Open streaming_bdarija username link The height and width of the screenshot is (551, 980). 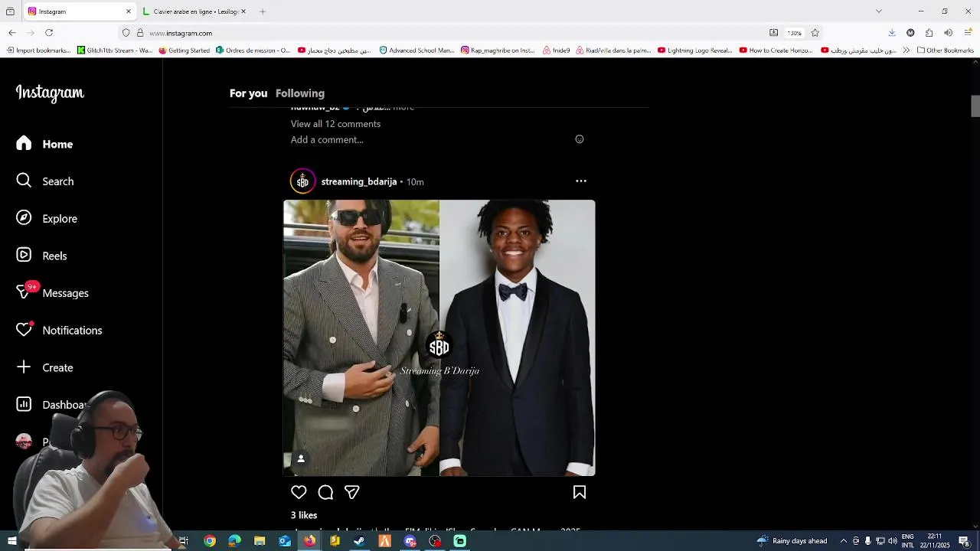click(x=359, y=181)
